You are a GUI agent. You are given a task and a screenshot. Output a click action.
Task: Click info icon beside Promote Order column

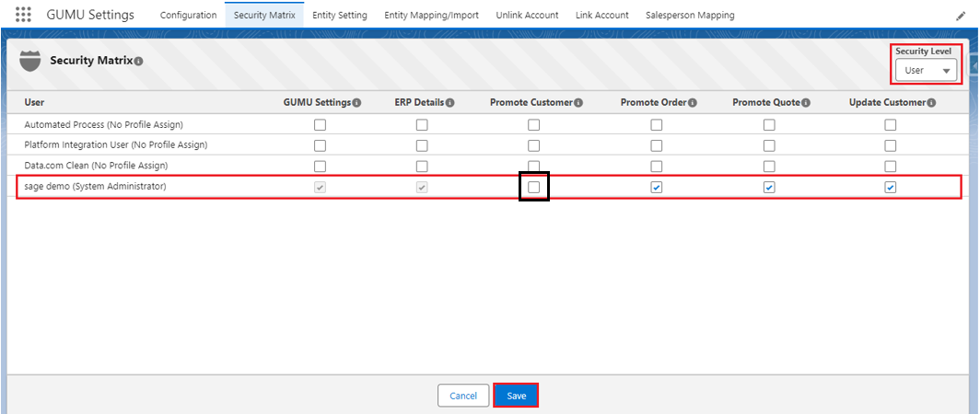pyautogui.click(x=693, y=103)
